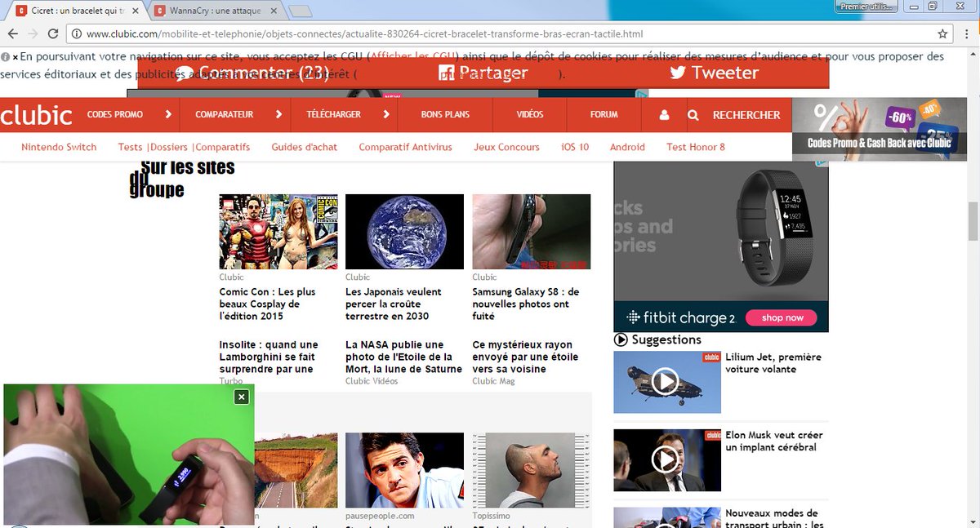Open a new browser tab

[301, 11]
